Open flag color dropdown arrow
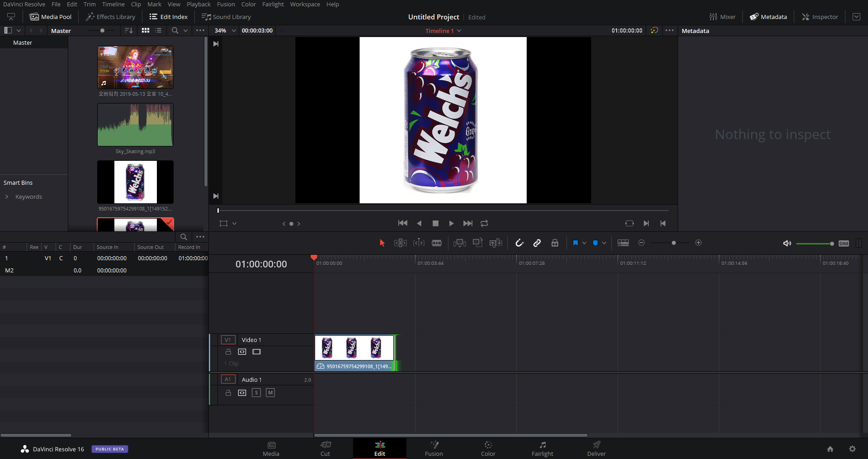868x459 pixels. (584, 243)
